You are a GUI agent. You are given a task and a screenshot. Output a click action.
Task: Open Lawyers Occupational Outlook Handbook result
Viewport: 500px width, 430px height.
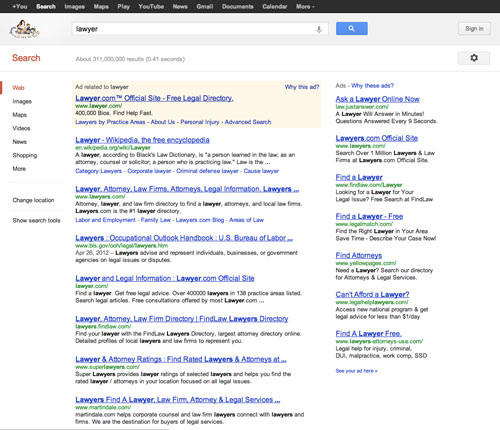click(184, 238)
